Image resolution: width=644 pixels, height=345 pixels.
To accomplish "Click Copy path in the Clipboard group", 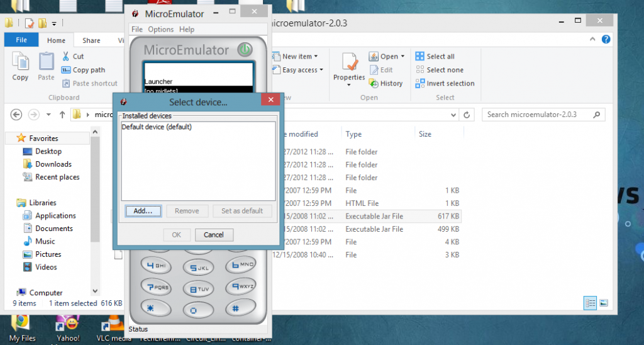I will coord(84,70).
